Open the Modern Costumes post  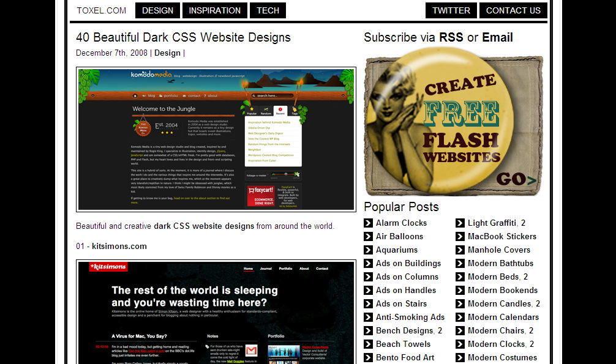tap(503, 357)
